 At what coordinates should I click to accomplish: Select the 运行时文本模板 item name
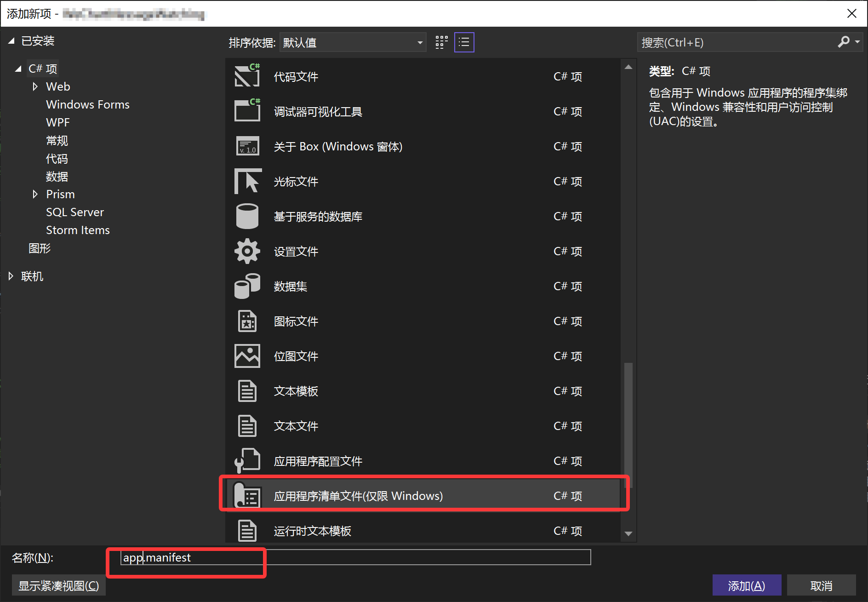pos(313,531)
